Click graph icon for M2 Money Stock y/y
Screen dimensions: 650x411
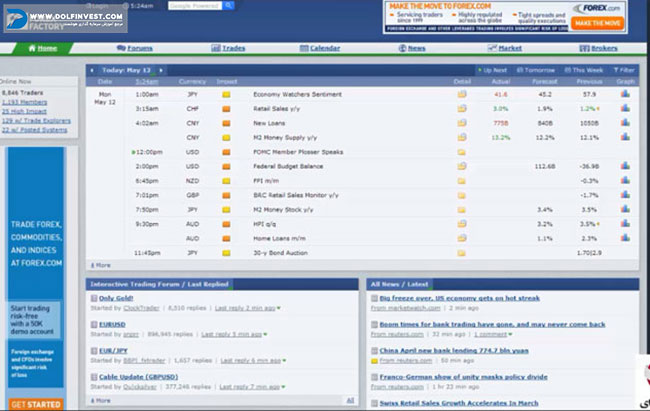click(625, 210)
